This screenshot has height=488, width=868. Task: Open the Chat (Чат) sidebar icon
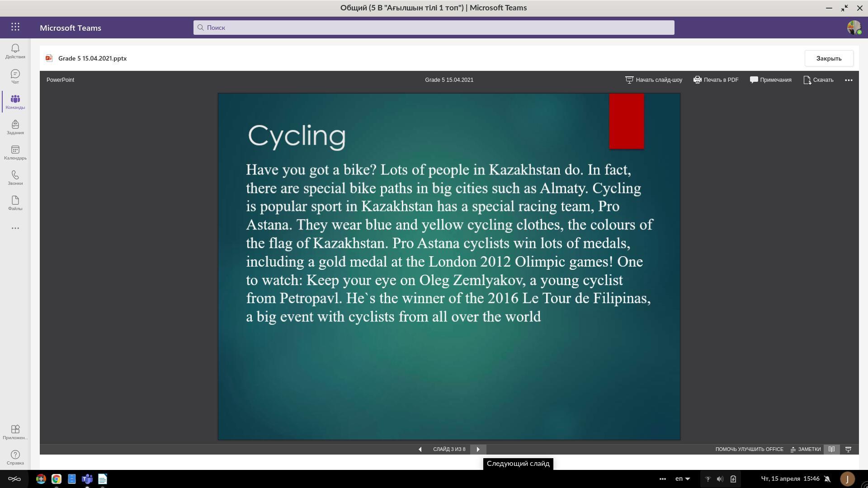pyautogui.click(x=15, y=76)
